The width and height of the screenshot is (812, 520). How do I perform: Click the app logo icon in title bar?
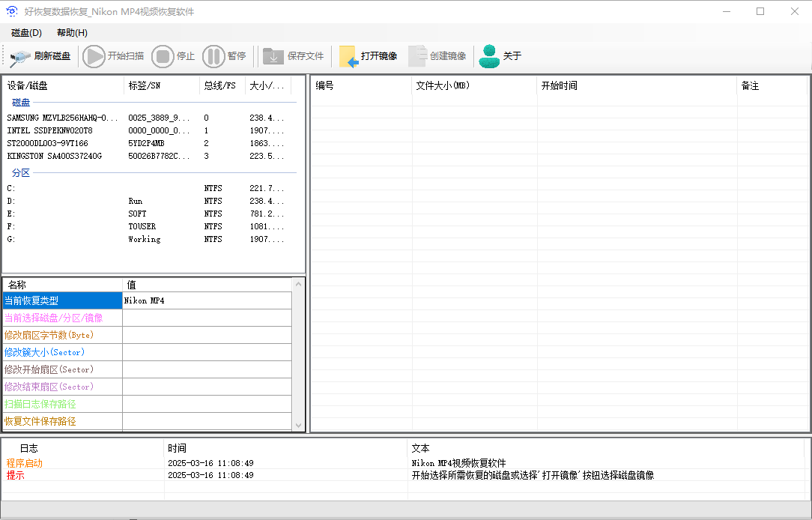pyautogui.click(x=11, y=11)
